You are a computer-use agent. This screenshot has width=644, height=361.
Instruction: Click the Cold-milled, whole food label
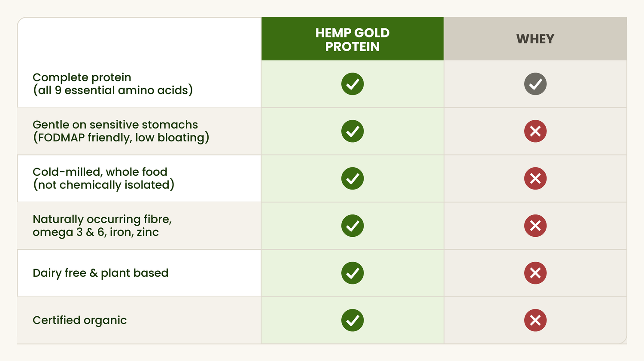click(x=103, y=178)
